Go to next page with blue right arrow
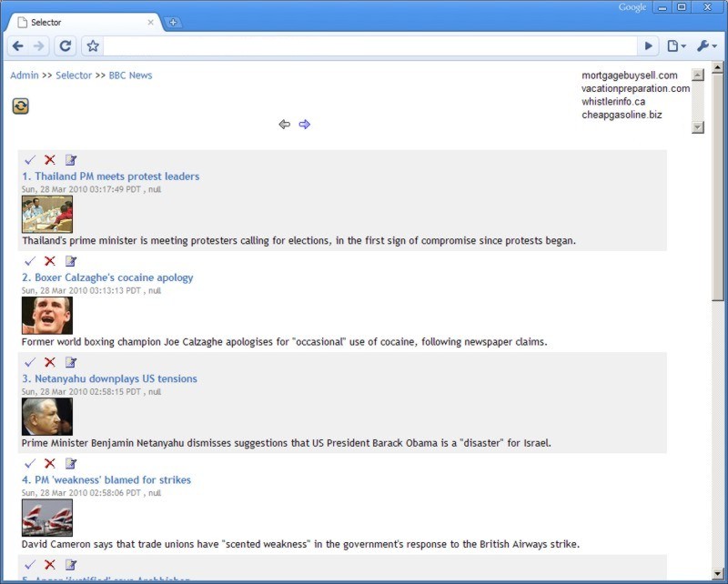728x584 pixels. [305, 125]
